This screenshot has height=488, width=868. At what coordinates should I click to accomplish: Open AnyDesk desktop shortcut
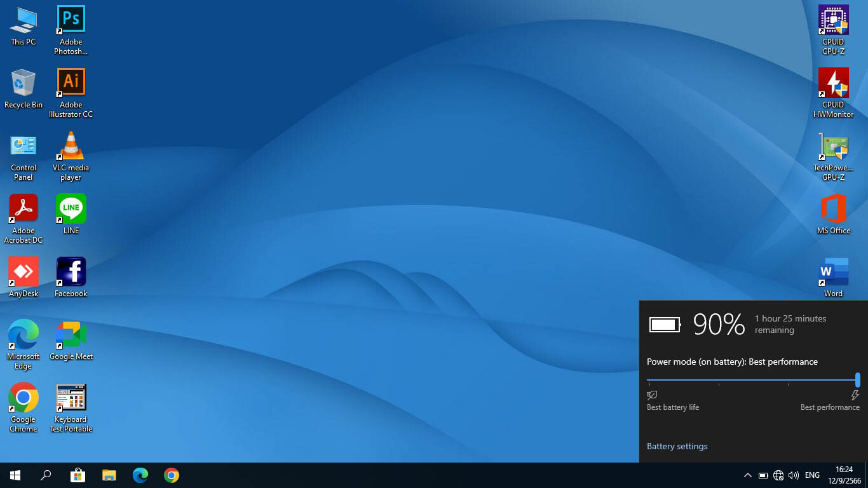pyautogui.click(x=24, y=278)
